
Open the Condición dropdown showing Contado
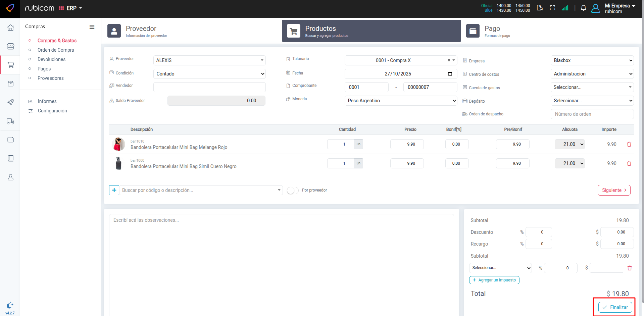tap(209, 74)
